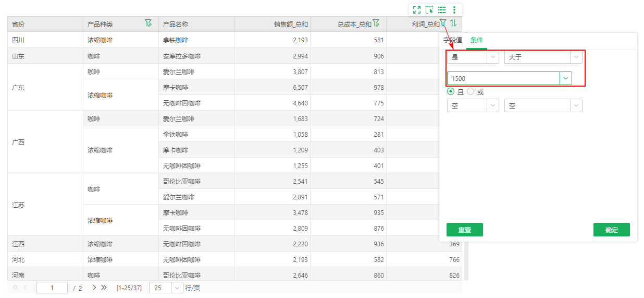Select the 四川 province cell
The image size is (644, 298).
[45, 40]
